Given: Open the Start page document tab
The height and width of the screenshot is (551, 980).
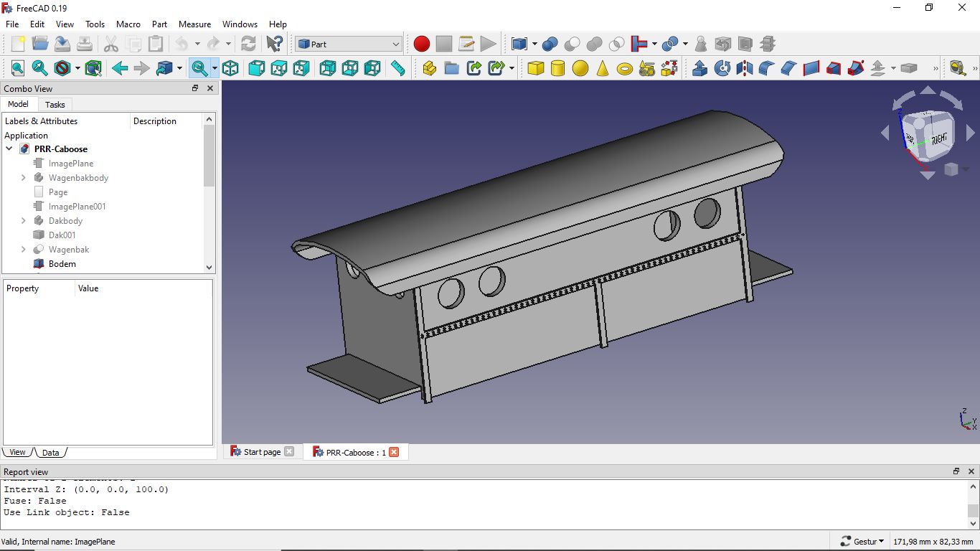Looking at the screenshot, I should coord(262,452).
